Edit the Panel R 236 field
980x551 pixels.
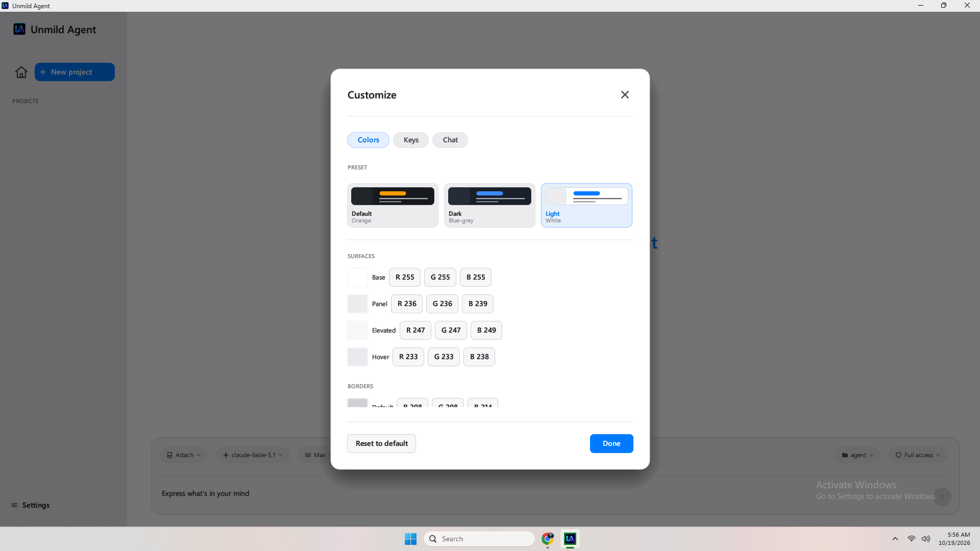[407, 304]
